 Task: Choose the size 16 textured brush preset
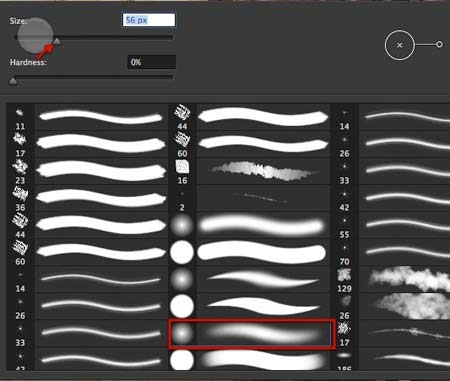249,171
